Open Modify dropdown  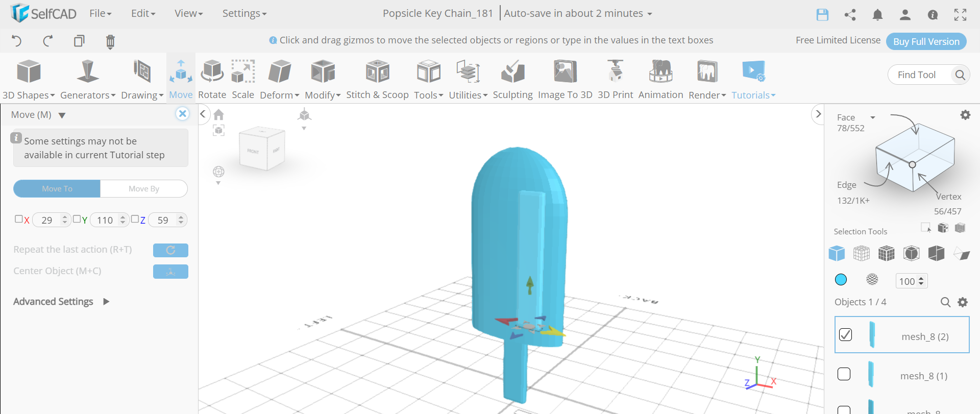point(323,79)
